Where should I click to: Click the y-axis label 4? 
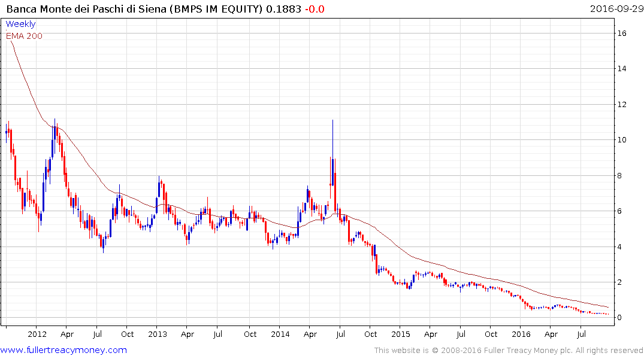[620, 247]
